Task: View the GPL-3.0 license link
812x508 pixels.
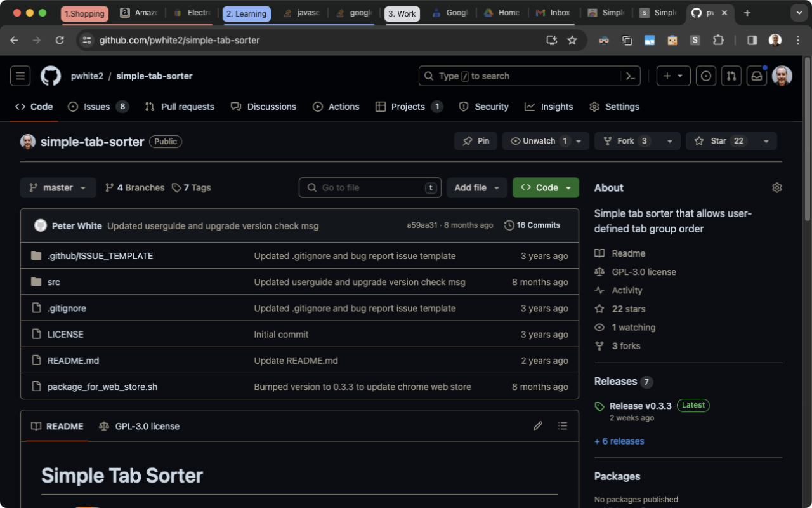Action: tap(644, 271)
